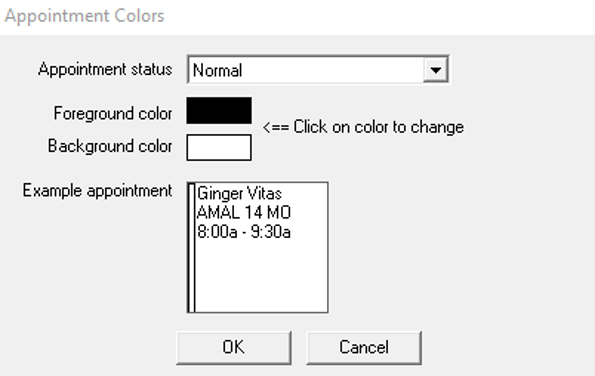Viewport: 595px width, 376px height.
Task: Dismiss the dialog using Cancel
Action: [364, 348]
